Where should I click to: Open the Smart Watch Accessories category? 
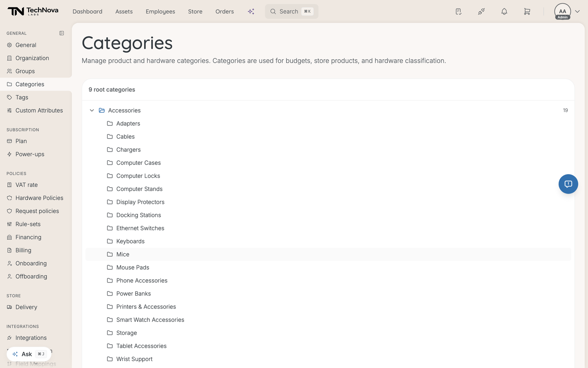(328, 320)
